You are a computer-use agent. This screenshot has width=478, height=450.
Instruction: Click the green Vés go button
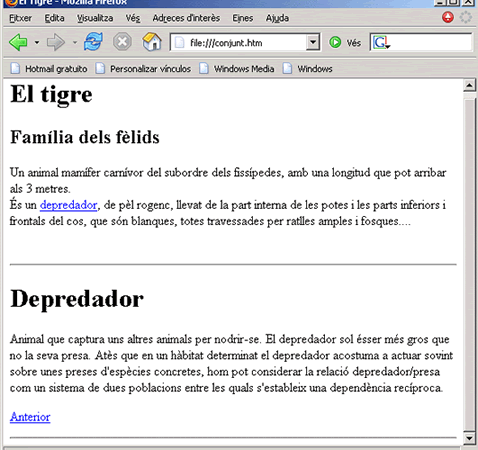(x=345, y=43)
